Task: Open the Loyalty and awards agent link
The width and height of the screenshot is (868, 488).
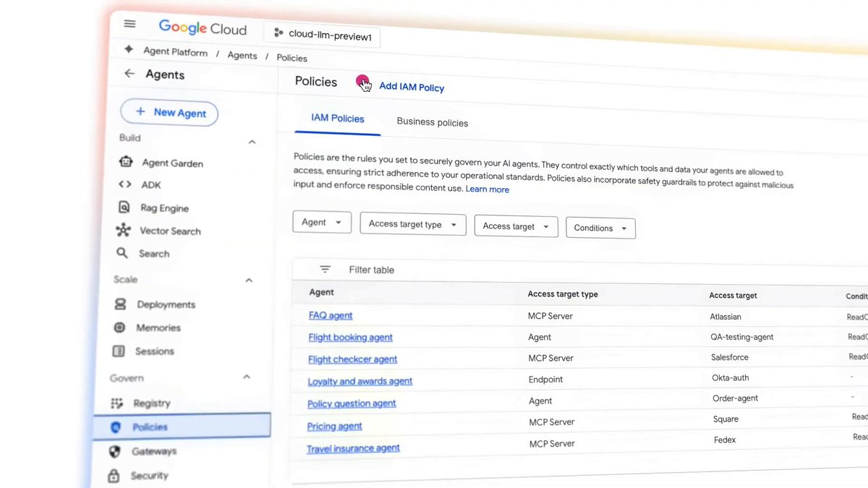Action: coord(359,381)
